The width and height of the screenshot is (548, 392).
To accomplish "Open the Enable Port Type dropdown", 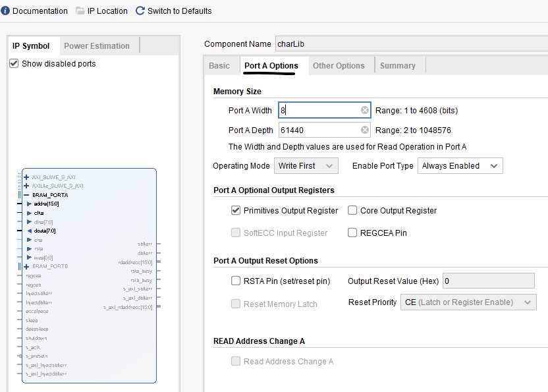I will 460,166.
